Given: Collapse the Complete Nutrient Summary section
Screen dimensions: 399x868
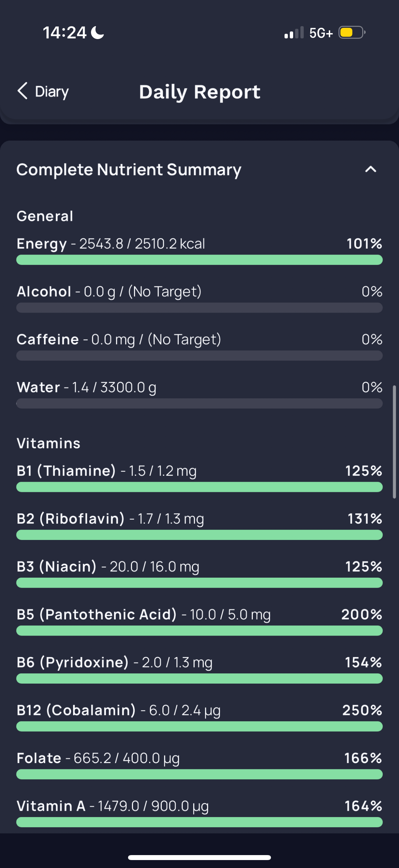Looking at the screenshot, I should click(x=370, y=169).
